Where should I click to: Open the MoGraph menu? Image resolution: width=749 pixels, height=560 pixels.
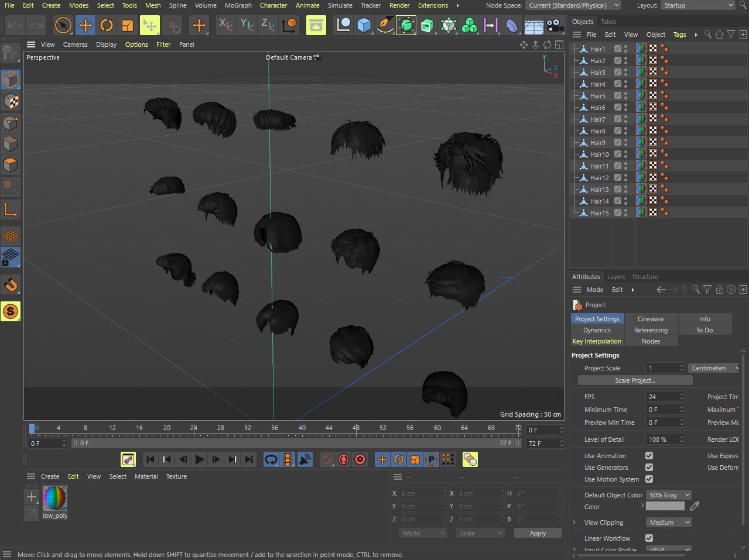(x=238, y=5)
